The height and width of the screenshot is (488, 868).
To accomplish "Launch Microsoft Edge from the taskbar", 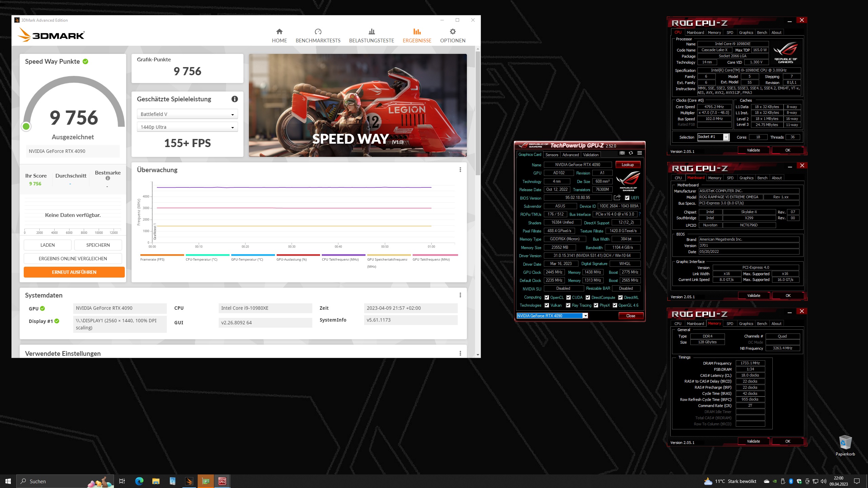I will (139, 481).
